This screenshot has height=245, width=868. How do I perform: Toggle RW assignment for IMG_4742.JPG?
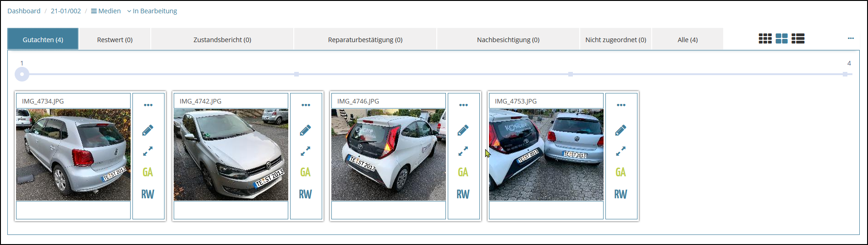pyautogui.click(x=305, y=194)
